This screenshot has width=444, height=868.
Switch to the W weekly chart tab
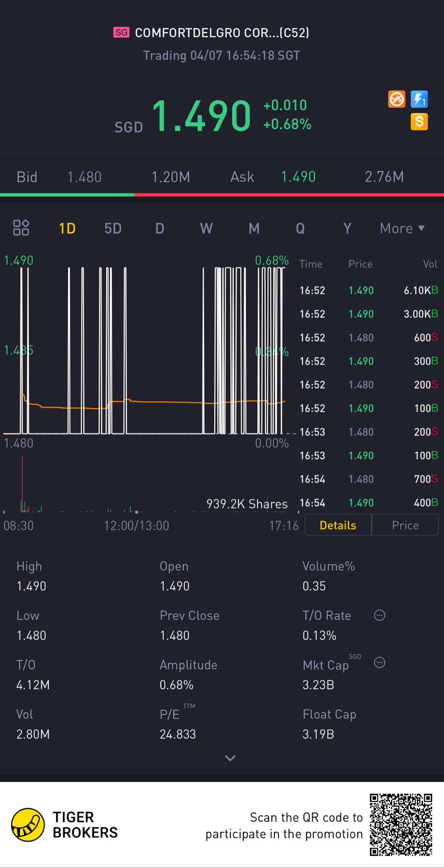(x=206, y=228)
